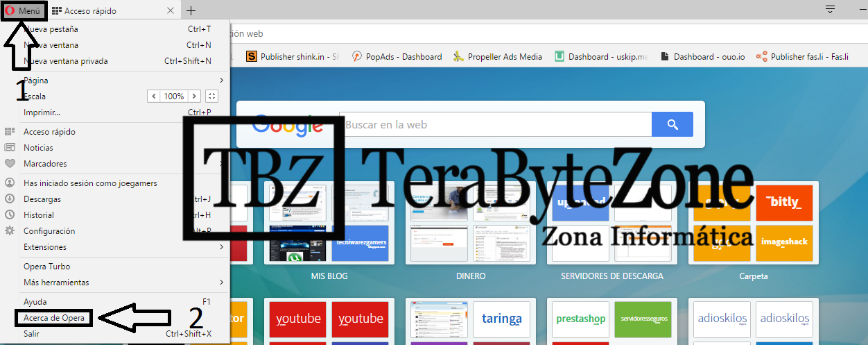Expand the Extensiones submenu

116,247
